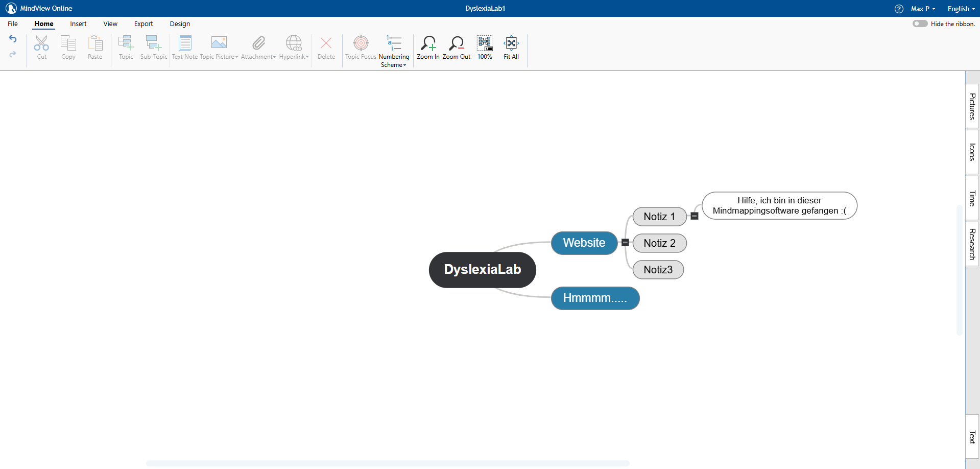The width and height of the screenshot is (980, 469).
Task: Add a Sub-Topic to the map
Action: click(153, 48)
